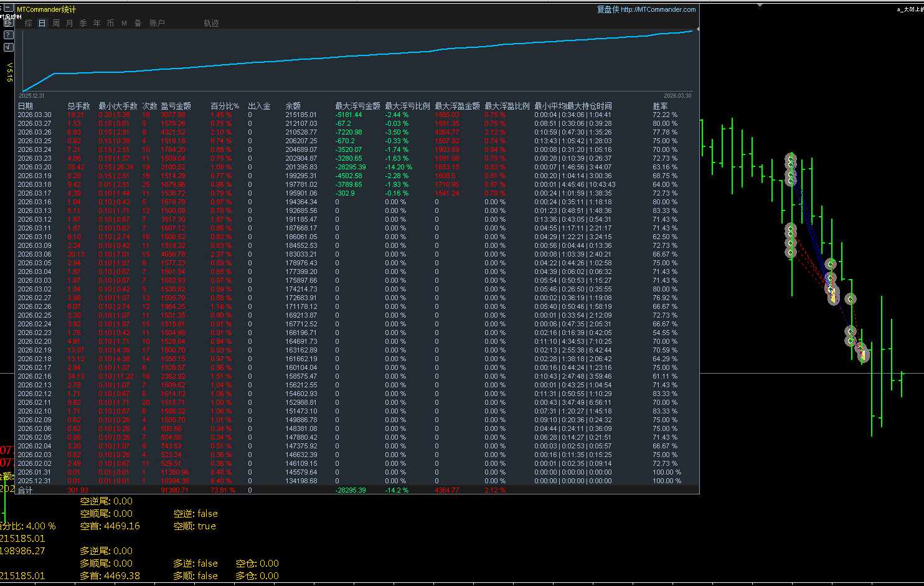Select the 2026.02.16 date row
This screenshot has height=586, width=924.
point(34,376)
